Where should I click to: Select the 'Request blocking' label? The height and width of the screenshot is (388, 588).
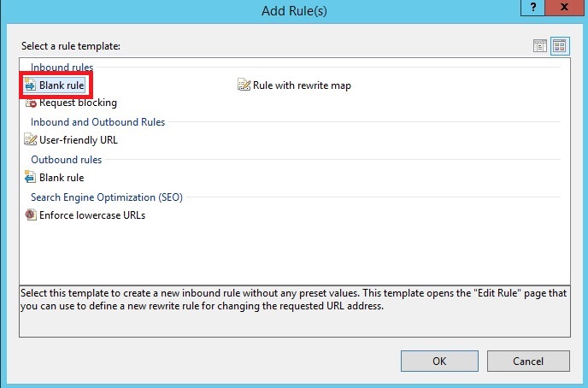pyautogui.click(x=78, y=103)
